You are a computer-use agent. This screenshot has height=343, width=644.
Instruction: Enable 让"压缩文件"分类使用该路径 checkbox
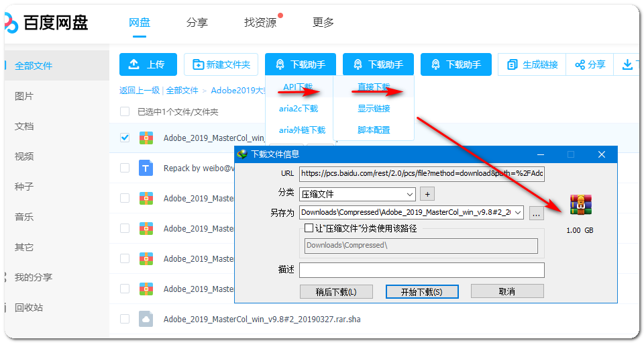point(309,228)
